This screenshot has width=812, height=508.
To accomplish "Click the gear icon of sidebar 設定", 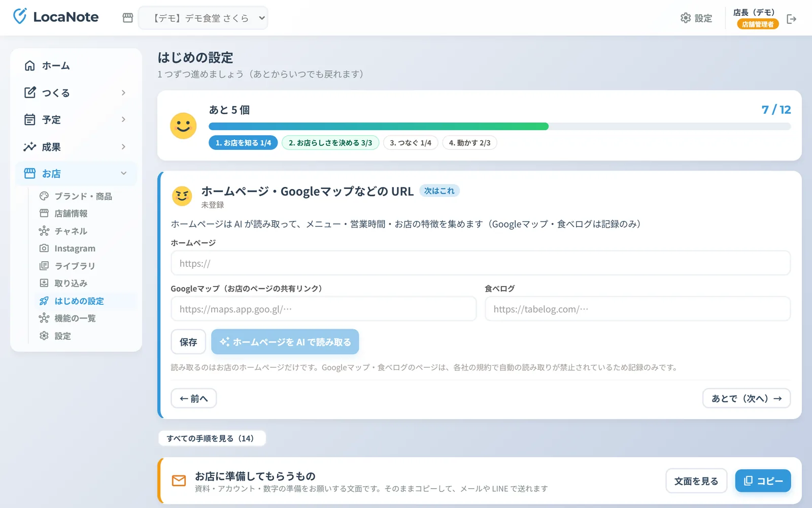I will [x=44, y=336].
